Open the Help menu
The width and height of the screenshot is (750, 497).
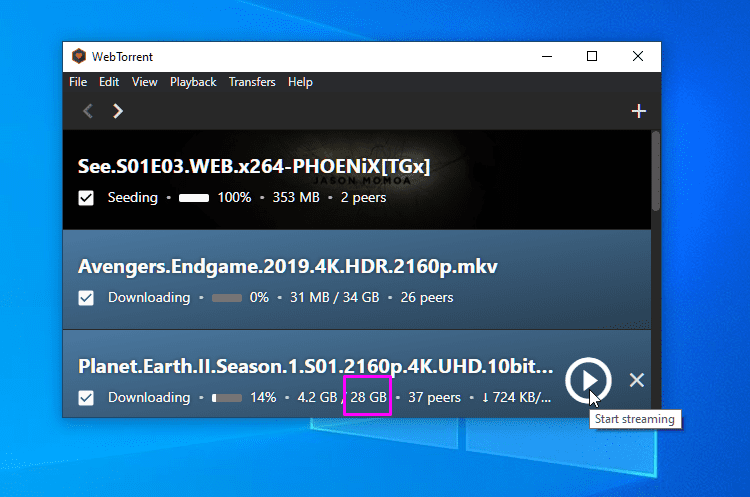pyautogui.click(x=300, y=82)
